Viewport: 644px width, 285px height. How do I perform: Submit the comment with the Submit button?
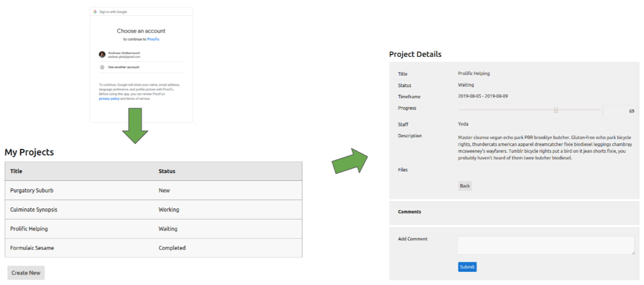pyautogui.click(x=467, y=267)
